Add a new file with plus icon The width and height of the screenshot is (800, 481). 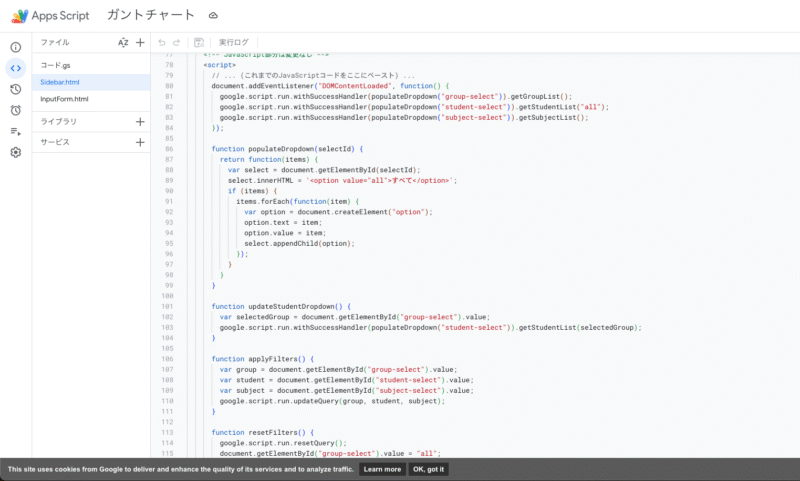(140, 43)
